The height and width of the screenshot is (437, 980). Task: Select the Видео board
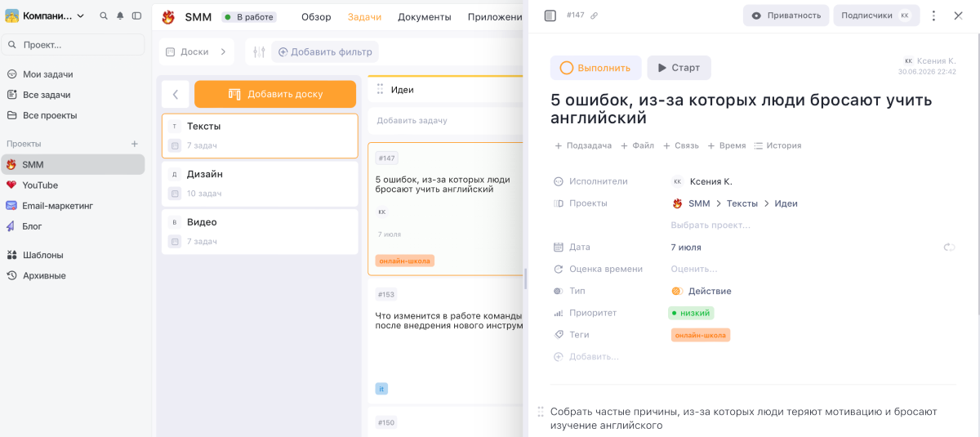click(260, 231)
